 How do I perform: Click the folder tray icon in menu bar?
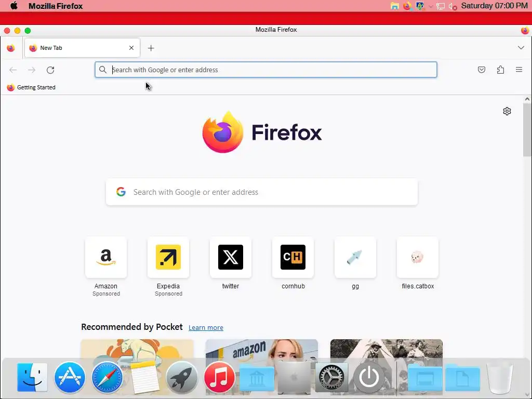tap(395, 6)
